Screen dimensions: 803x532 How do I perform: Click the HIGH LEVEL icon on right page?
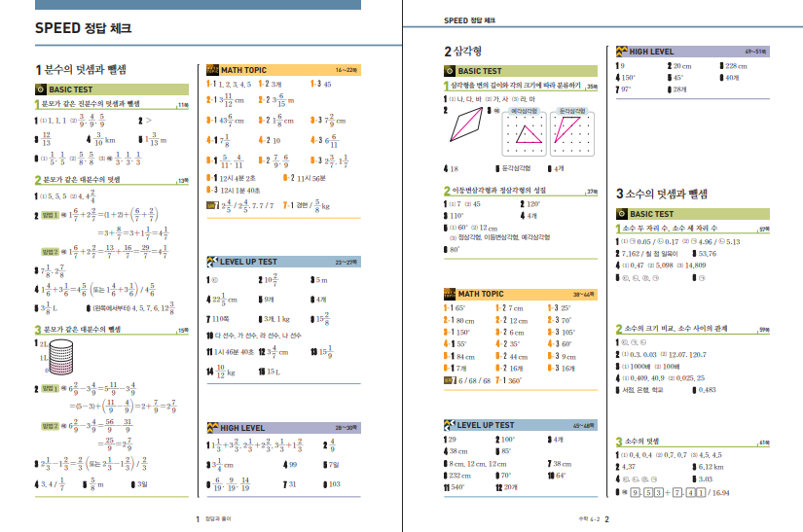[623, 51]
